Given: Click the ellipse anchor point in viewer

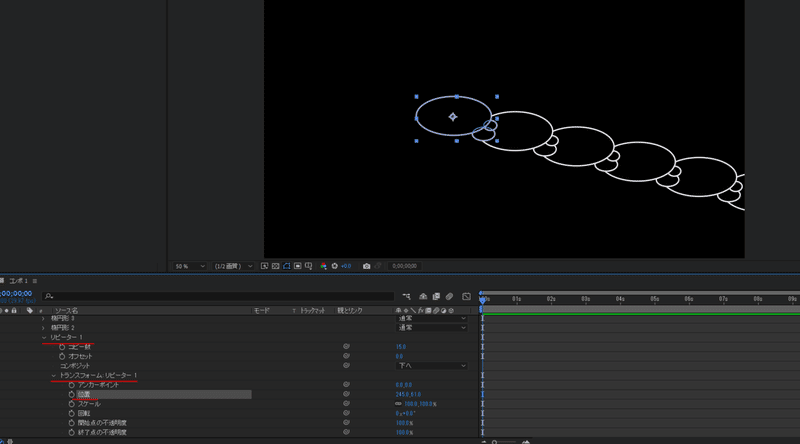Looking at the screenshot, I should click(x=453, y=117).
